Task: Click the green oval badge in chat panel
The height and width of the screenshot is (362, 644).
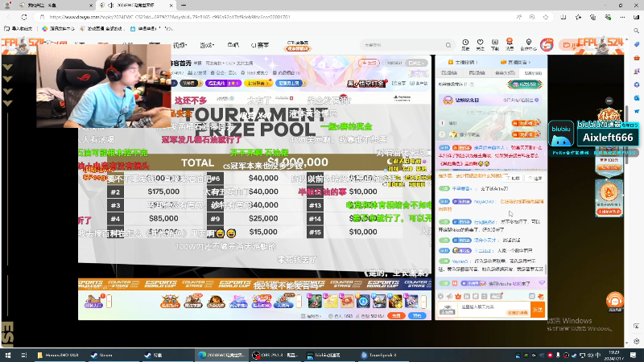Action: (x=525, y=84)
